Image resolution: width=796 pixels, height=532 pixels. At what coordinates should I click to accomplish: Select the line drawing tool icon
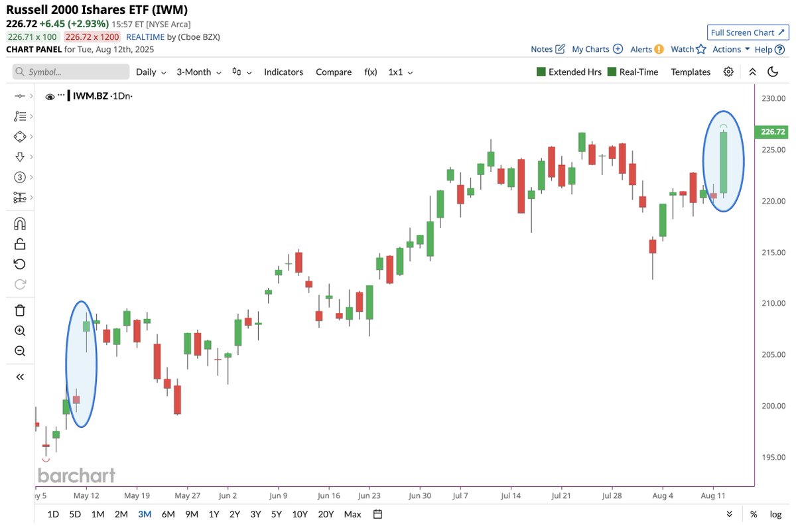tap(19, 97)
